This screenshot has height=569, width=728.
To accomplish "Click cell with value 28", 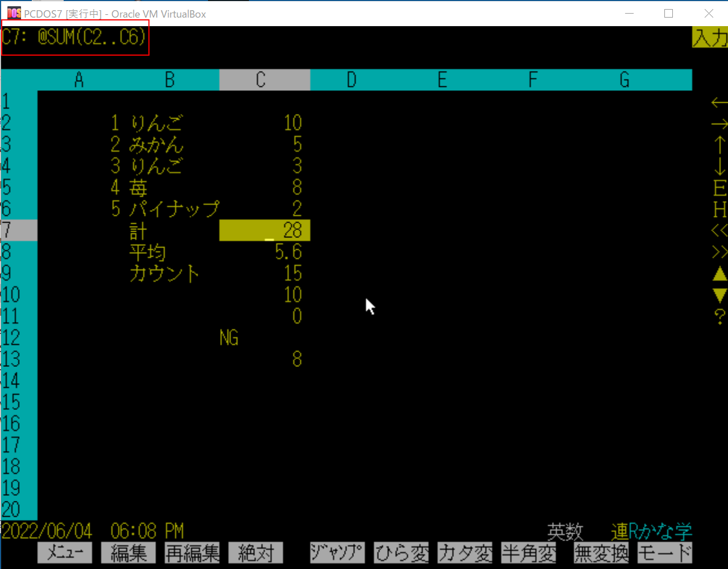I will pos(264,230).
